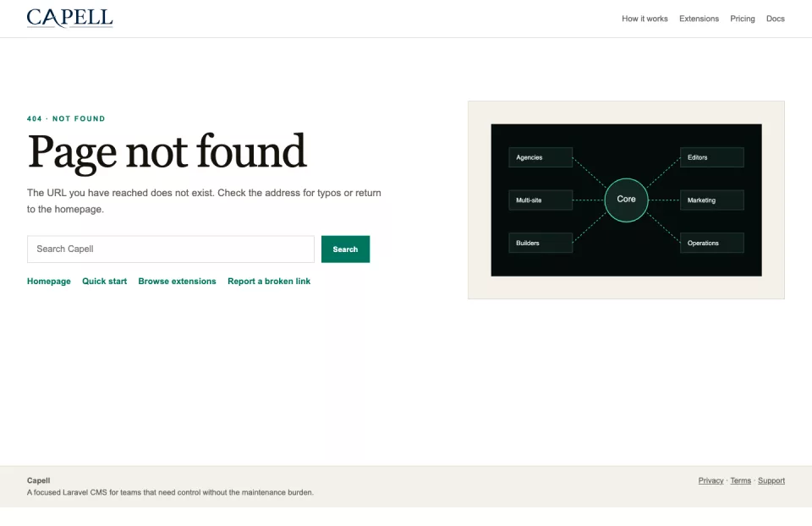Click the Builders box in the diagram
The image size is (812, 526).
(540, 243)
